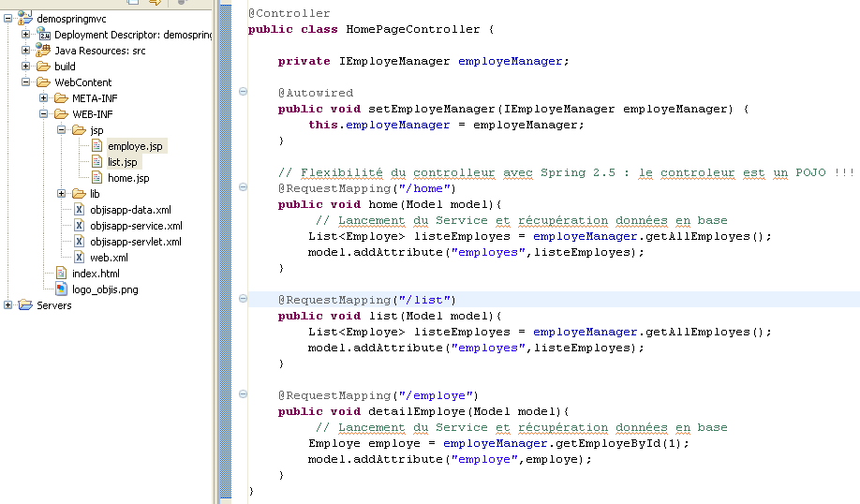The image size is (860, 504).
Task: Select objisapp-service.xml file name
Action: tap(136, 226)
